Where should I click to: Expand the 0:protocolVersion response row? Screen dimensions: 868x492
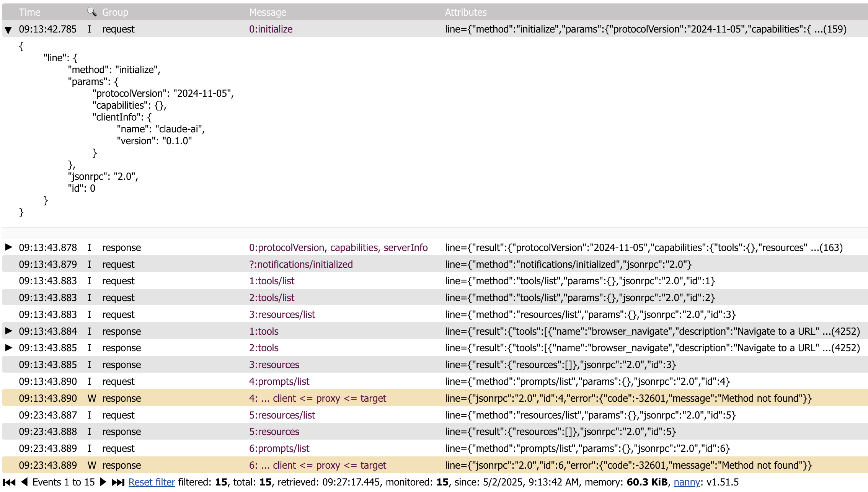[8, 247]
